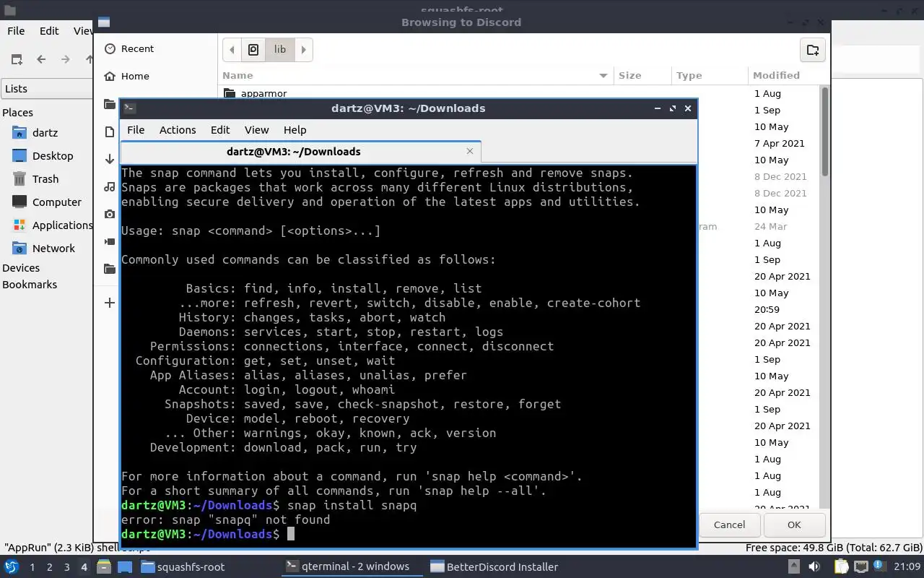924x578 pixels.
Task: Click the show desktop icon on taskbar
Action: 124,567
